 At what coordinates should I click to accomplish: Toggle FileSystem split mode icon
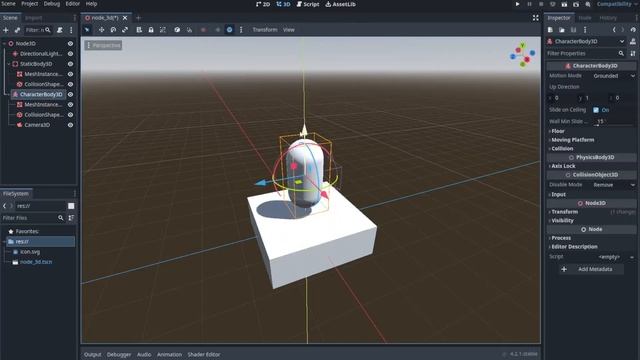[71, 206]
